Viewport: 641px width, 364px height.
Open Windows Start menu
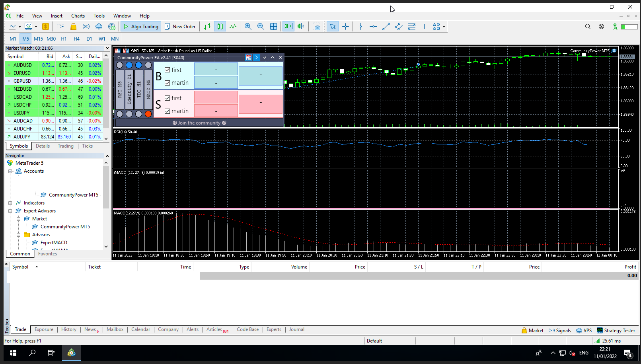pyautogui.click(x=13, y=352)
